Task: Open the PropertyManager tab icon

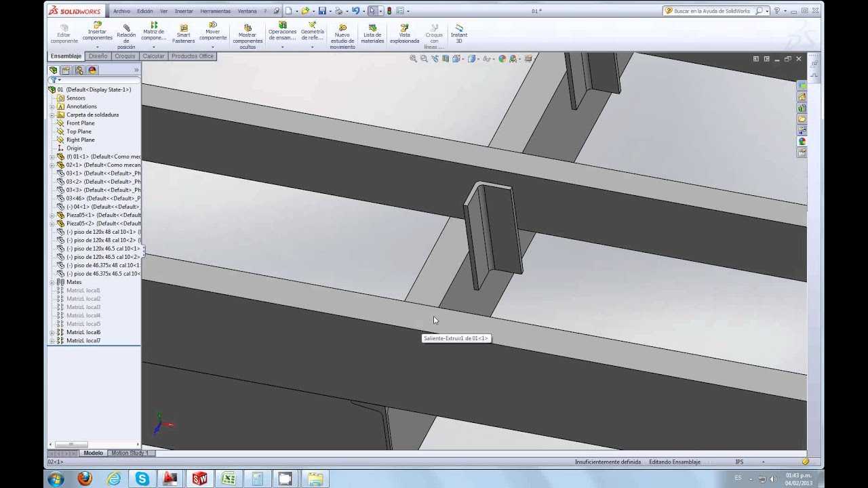Action: pyautogui.click(x=66, y=70)
